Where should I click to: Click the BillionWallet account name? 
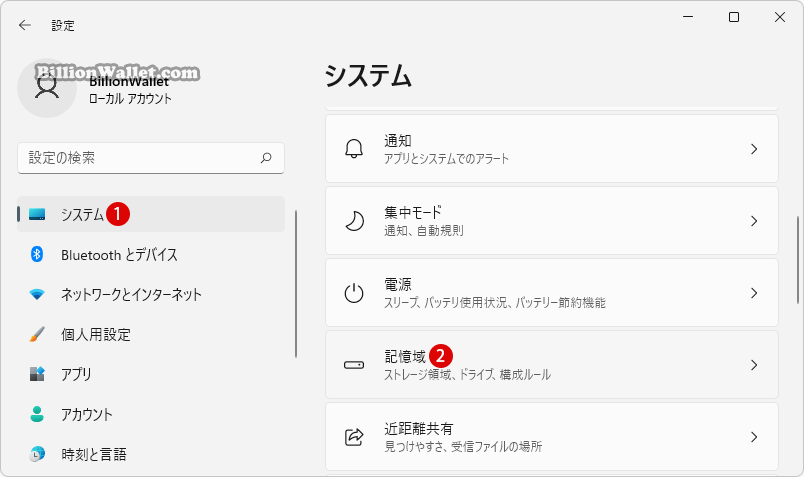(129, 82)
